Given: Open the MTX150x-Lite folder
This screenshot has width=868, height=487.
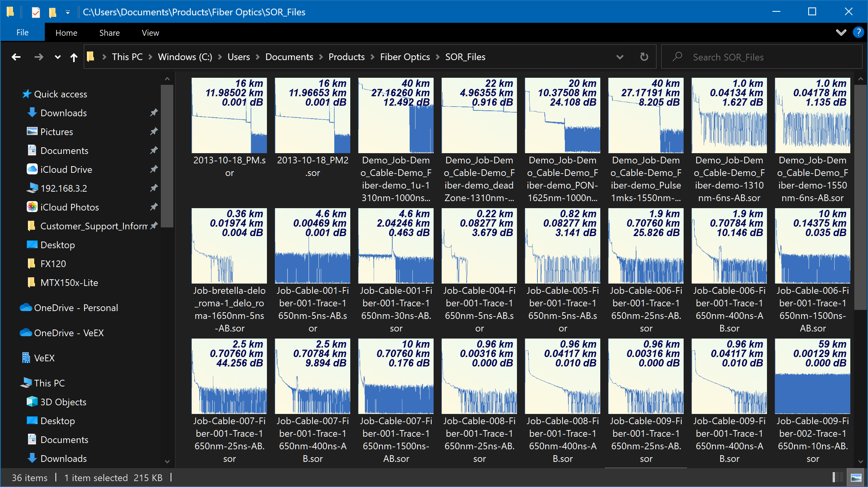Looking at the screenshot, I should [x=63, y=283].
